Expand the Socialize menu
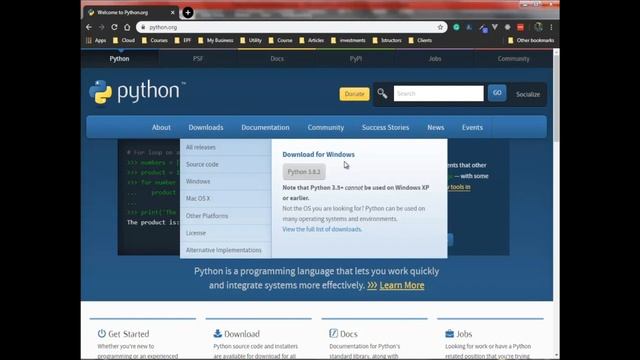640x360 pixels. (528, 94)
